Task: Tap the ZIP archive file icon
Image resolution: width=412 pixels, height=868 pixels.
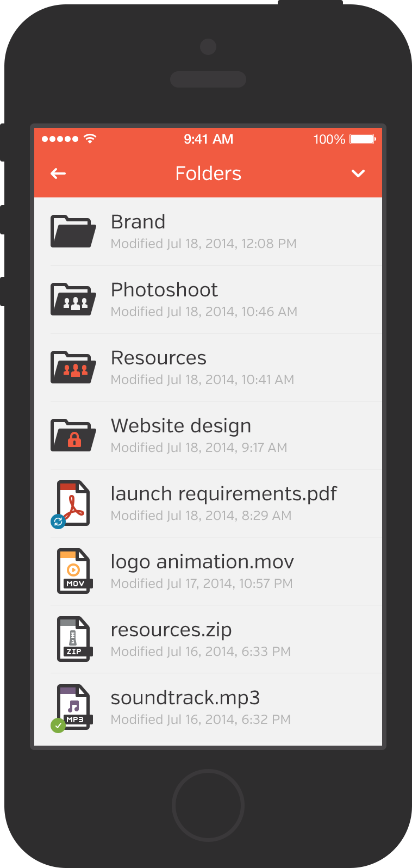Action: click(x=74, y=638)
